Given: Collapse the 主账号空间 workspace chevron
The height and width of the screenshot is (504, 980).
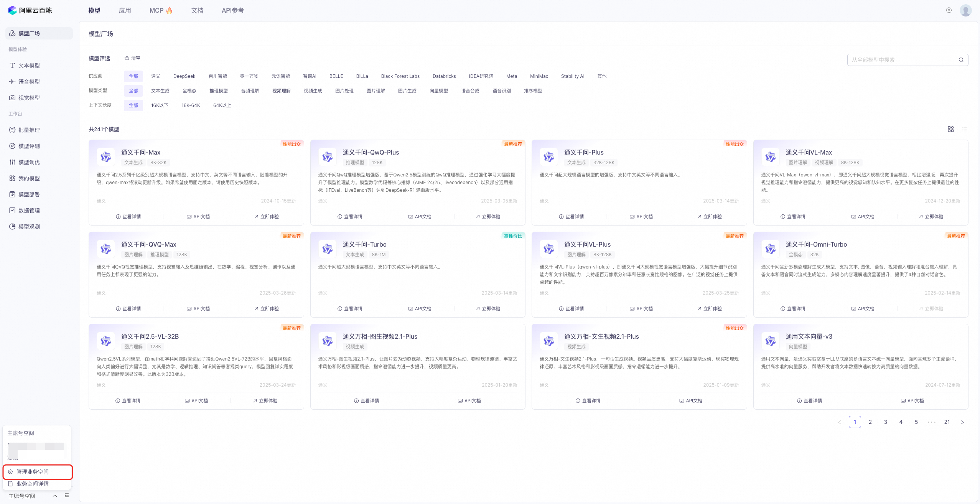Looking at the screenshot, I should 55,496.
